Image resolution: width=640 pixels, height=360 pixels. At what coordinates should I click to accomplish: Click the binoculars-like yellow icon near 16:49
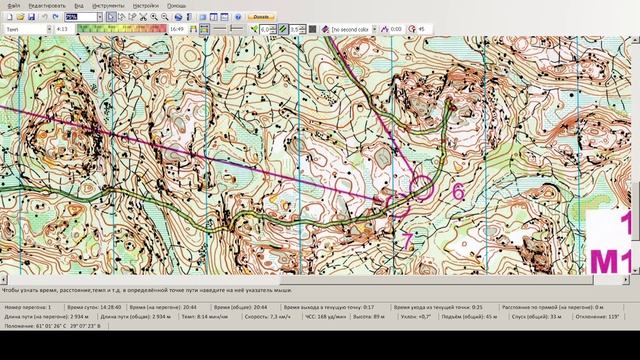pos(193,29)
